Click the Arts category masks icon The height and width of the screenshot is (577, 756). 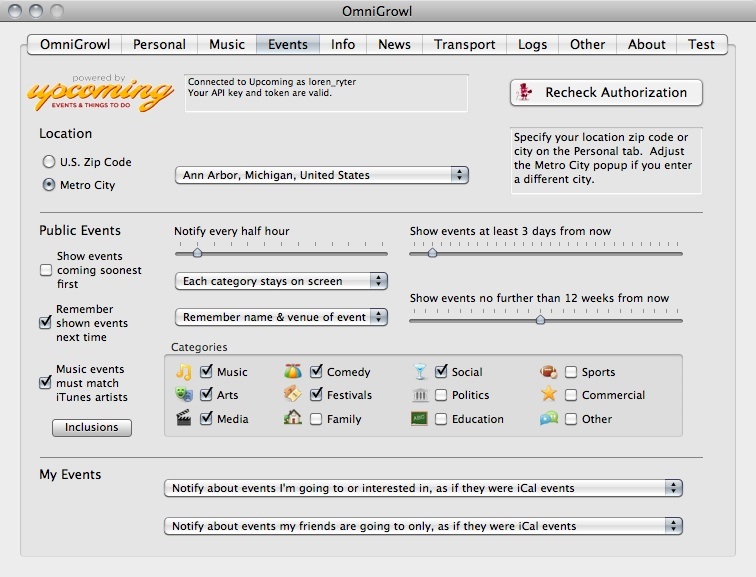click(x=184, y=394)
